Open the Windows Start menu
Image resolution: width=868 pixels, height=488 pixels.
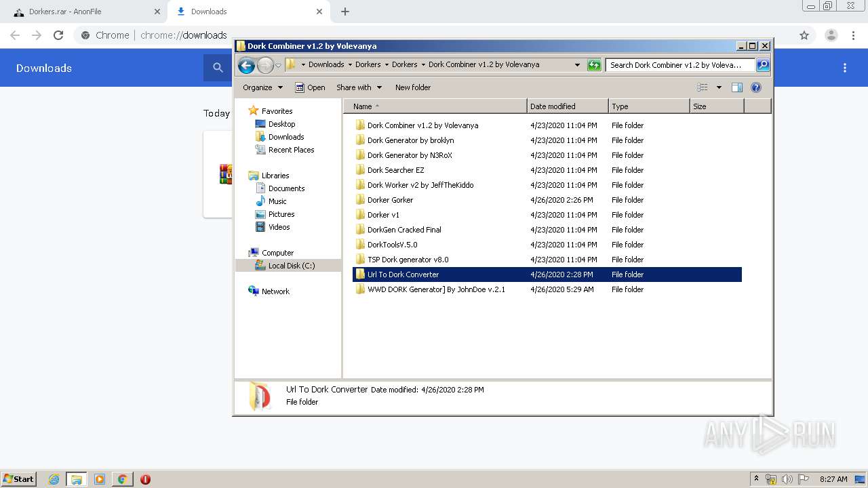[x=19, y=479]
